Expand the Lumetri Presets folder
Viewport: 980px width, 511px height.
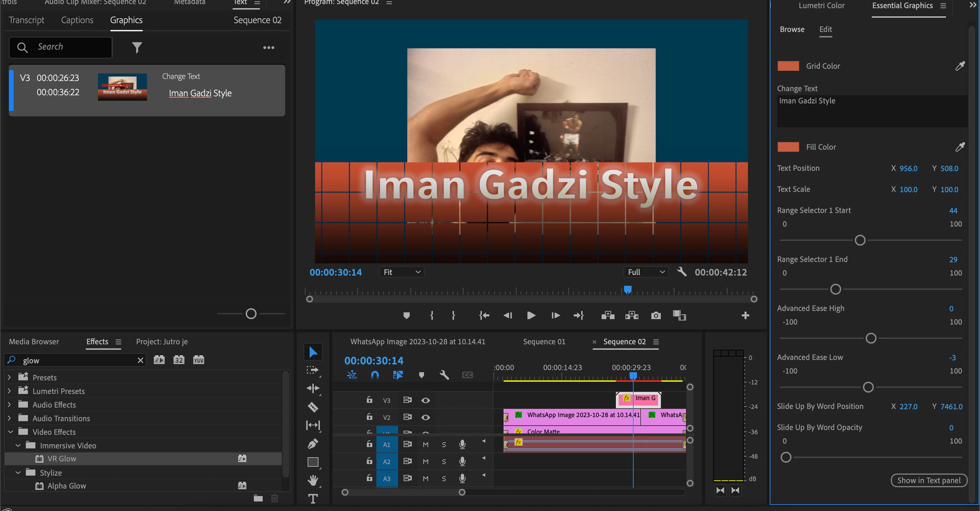pos(10,391)
